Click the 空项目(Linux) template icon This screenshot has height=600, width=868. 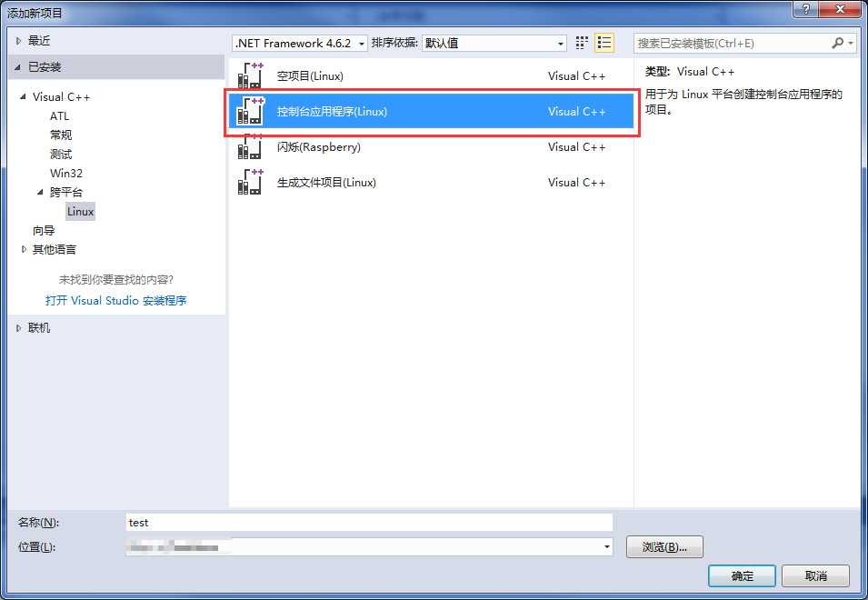click(250, 75)
